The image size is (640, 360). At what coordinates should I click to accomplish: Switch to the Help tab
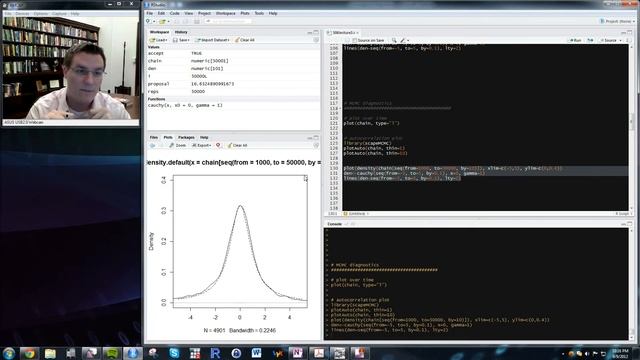pos(204,138)
